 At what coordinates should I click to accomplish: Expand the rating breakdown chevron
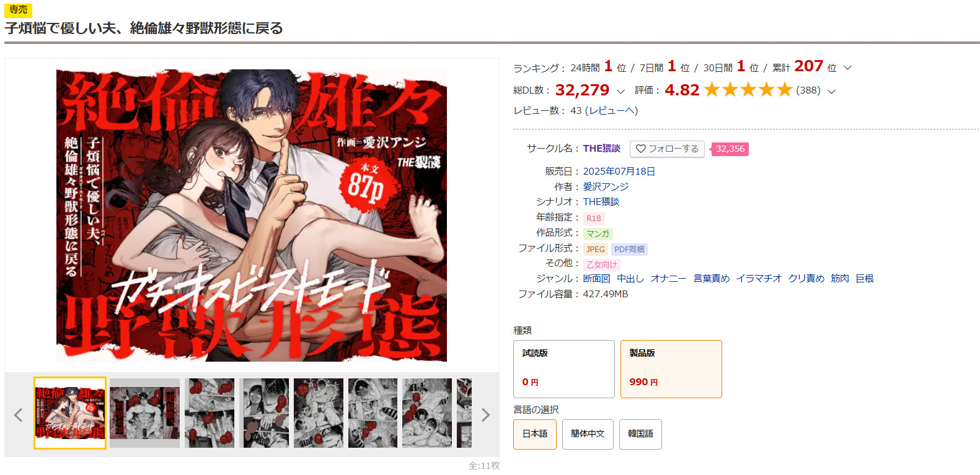[x=831, y=91]
